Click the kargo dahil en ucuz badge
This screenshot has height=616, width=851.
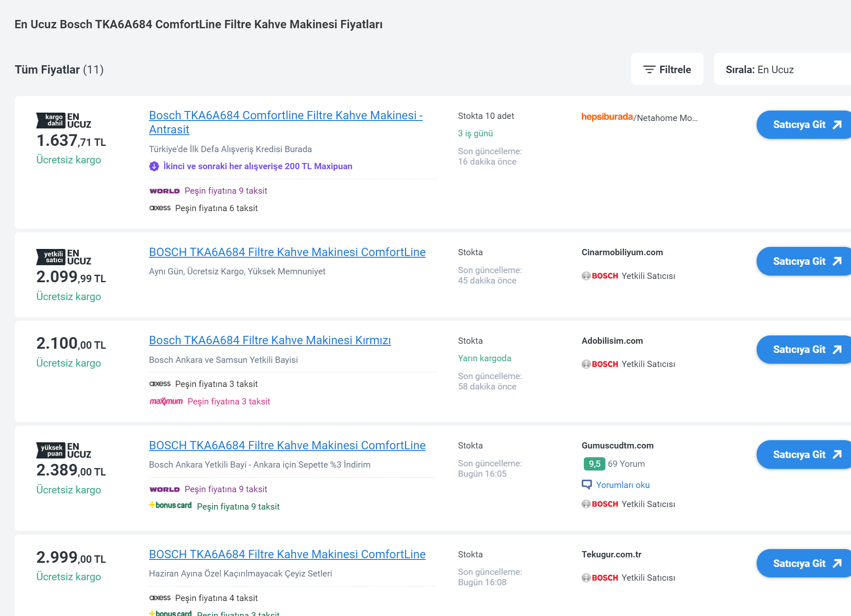[64, 121]
